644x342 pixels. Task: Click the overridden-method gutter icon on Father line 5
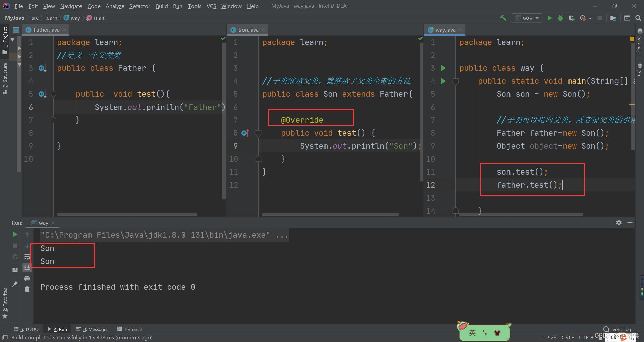pos(42,94)
